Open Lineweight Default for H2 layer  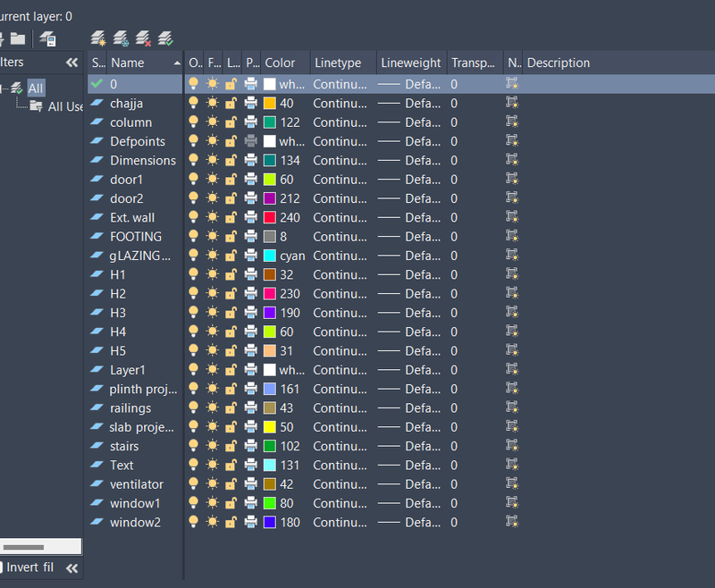[x=409, y=294]
